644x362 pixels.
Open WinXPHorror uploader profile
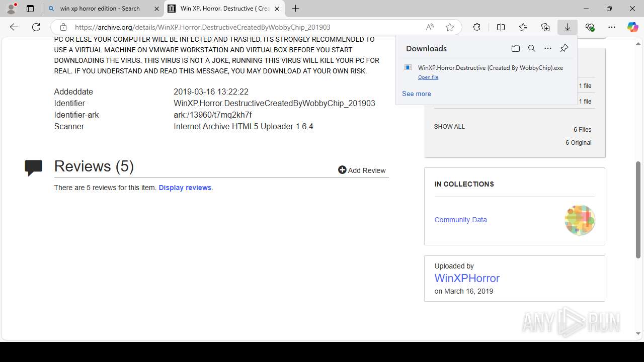pyautogui.click(x=467, y=278)
